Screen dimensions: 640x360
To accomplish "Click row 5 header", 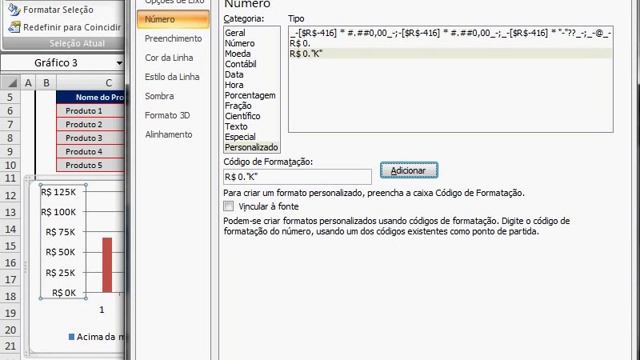I will click(10, 97).
